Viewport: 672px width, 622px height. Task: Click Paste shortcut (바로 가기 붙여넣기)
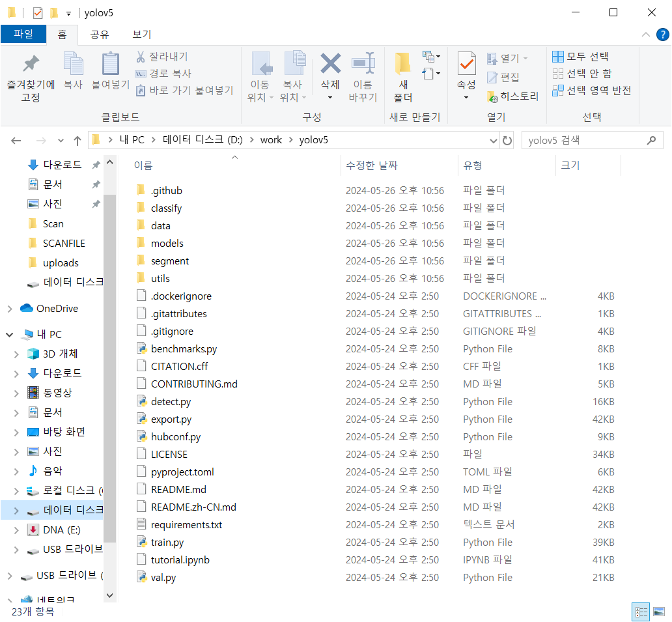pyautogui.click(x=184, y=91)
